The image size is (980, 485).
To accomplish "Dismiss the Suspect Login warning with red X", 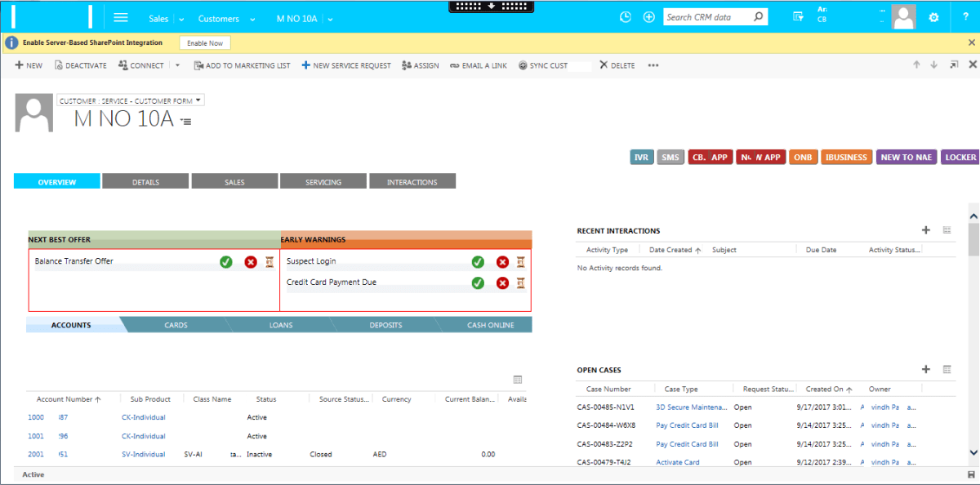I will click(x=502, y=262).
